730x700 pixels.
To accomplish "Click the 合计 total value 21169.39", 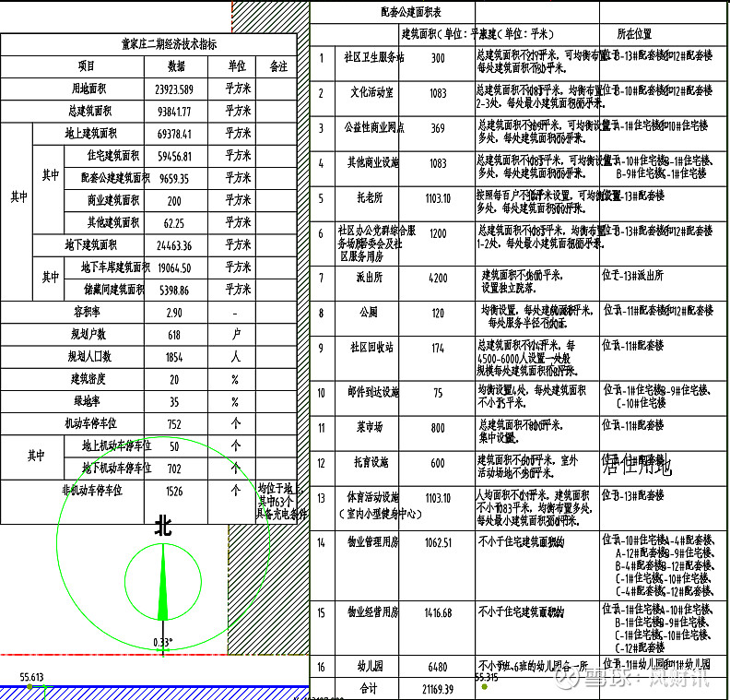I will [438, 690].
